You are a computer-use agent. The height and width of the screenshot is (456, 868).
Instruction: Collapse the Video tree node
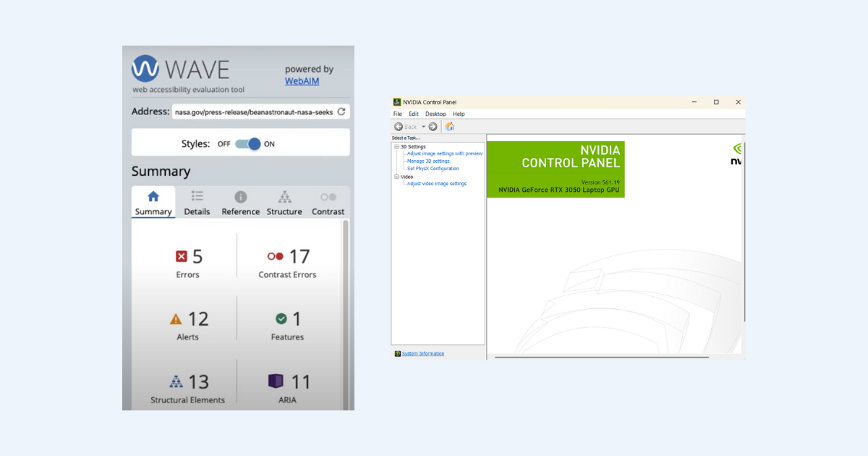click(x=396, y=177)
